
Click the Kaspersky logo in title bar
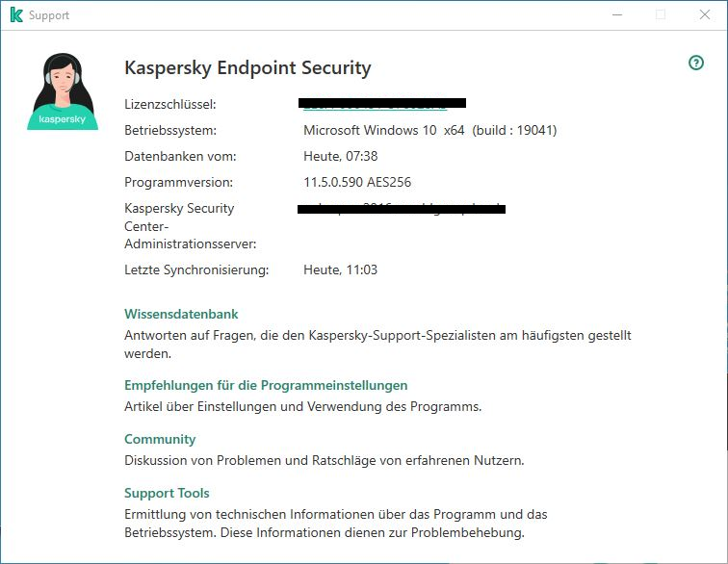14,15
